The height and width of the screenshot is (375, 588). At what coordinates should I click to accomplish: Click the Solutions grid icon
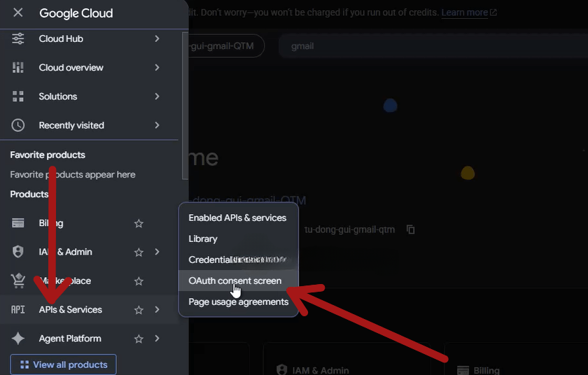coord(17,97)
